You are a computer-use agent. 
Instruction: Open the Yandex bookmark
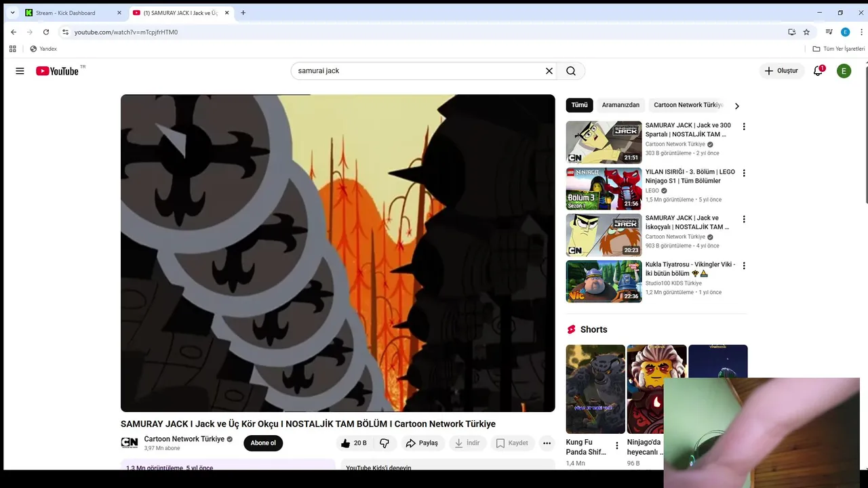43,49
